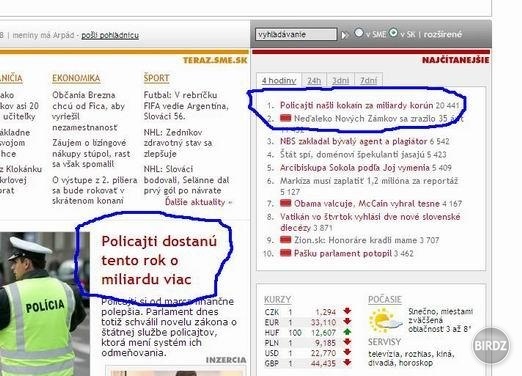This screenshot has width=522, height=376.
Task: Click the video icon beside Zion.sk headline
Action: click(286, 240)
